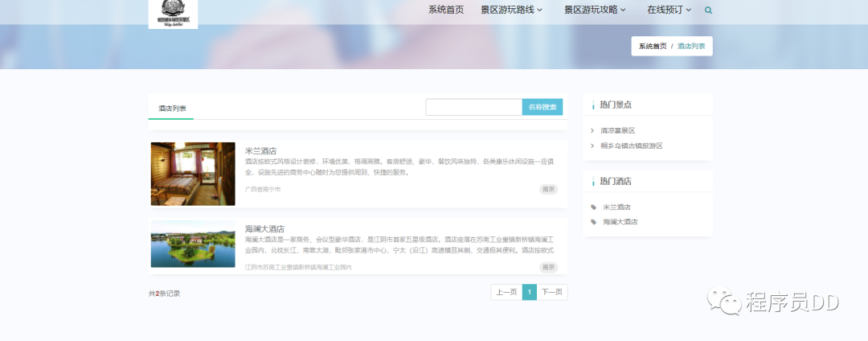868x341 pixels.
Task: Select page 1 in pagination
Action: coord(530,292)
